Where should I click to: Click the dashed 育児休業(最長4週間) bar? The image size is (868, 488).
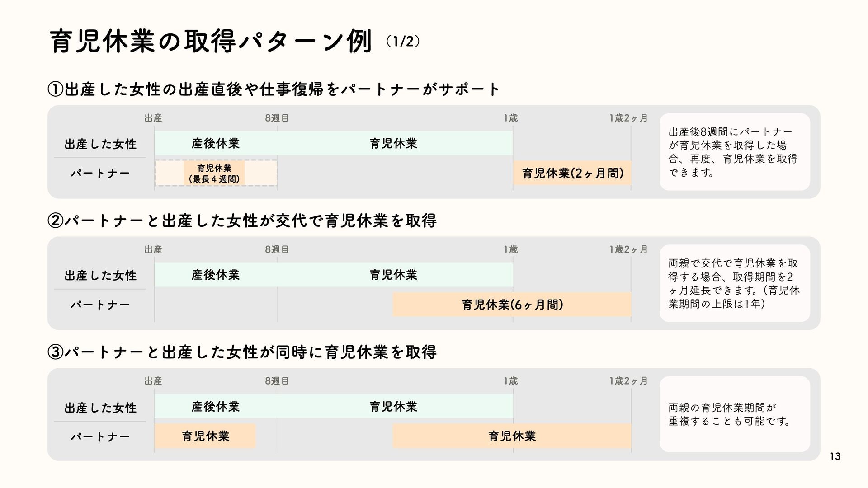coord(216,173)
